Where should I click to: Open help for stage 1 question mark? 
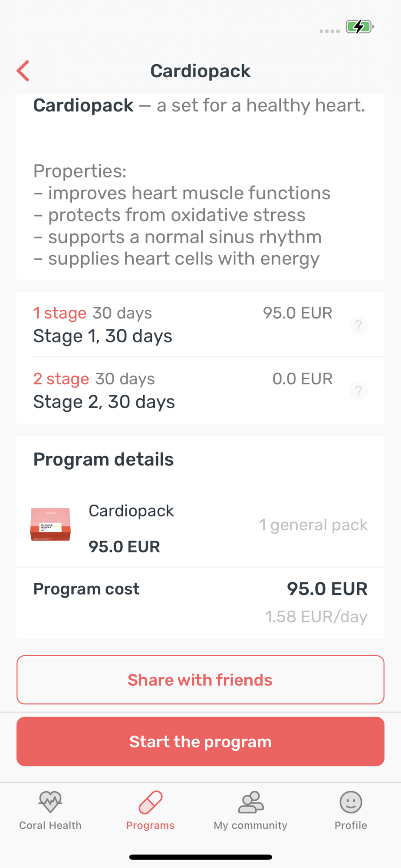point(358,325)
